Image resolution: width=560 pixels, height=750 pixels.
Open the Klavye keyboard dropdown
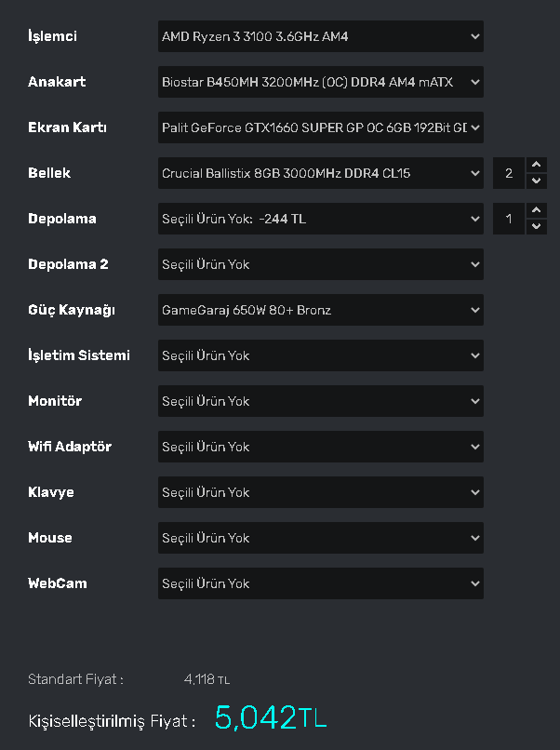click(320, 492)
